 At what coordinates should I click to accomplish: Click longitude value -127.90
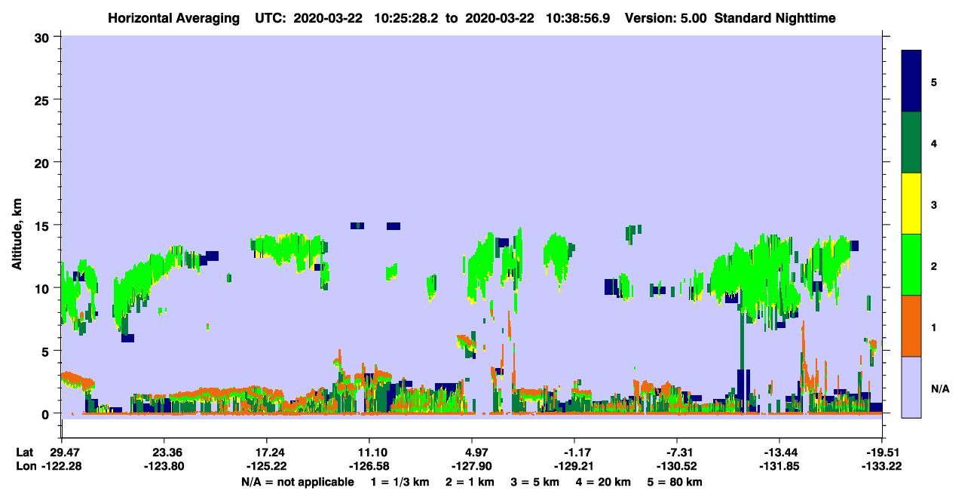coord(471,466)
